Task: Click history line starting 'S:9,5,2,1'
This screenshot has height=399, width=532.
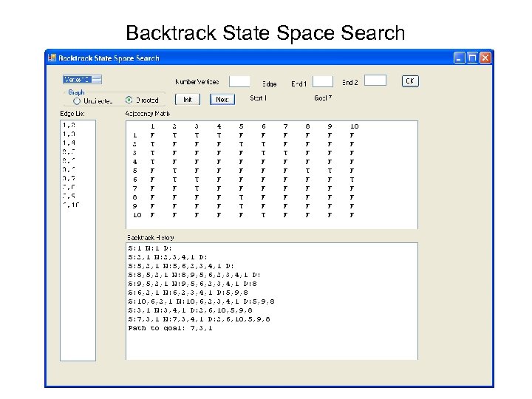Action: tap(192, 283)
